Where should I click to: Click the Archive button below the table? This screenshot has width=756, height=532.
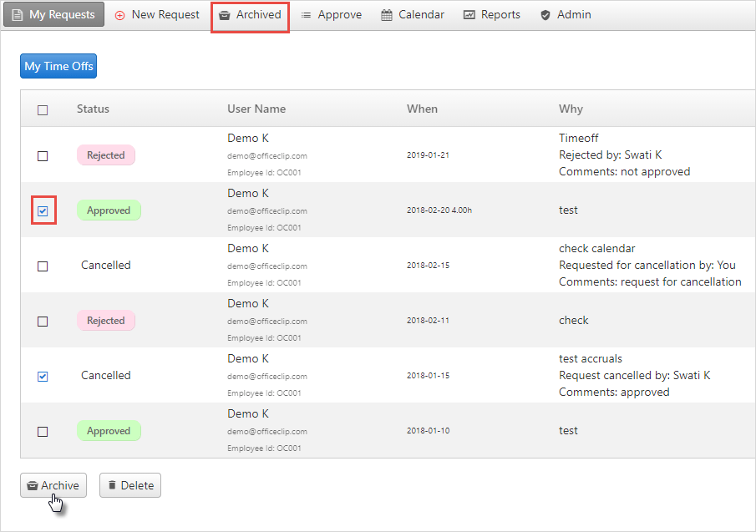53,485
